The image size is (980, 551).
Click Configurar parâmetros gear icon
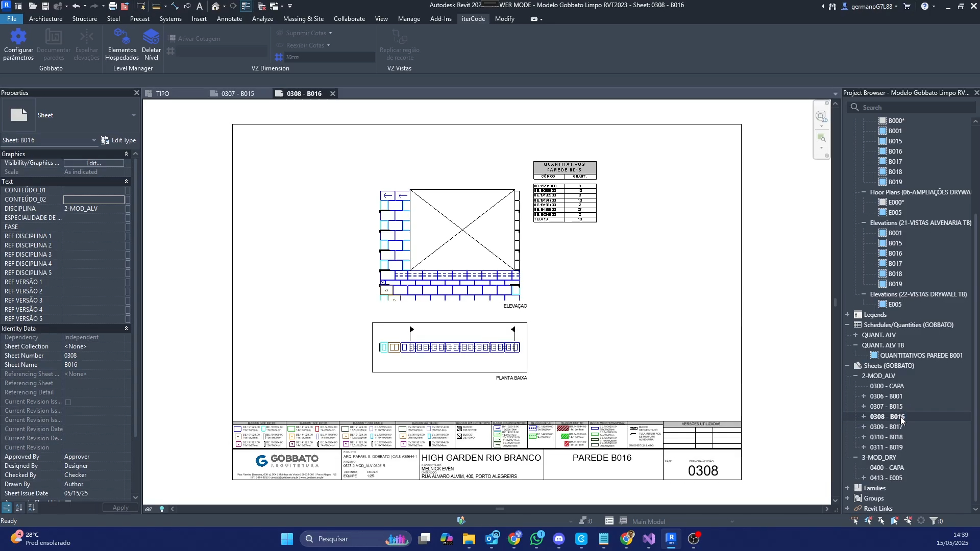tap(18, 37)
